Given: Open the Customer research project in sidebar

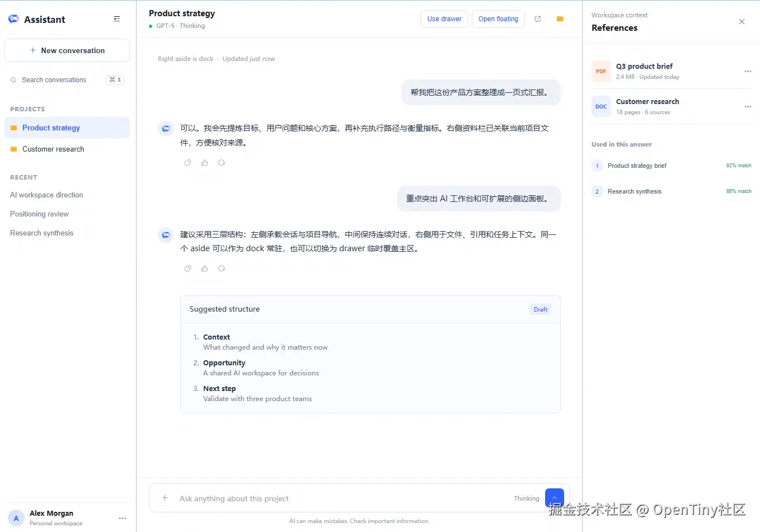Looking at the screenshot, I should click(67, 149).
